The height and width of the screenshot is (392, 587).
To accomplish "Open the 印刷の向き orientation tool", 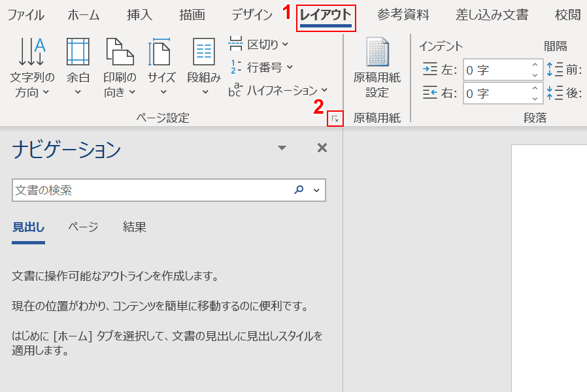I will [x=120, y=68].
